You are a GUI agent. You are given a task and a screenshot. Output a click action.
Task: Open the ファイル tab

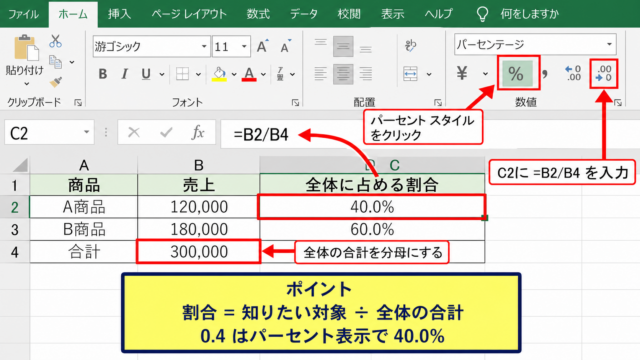[x=23, y=14]
